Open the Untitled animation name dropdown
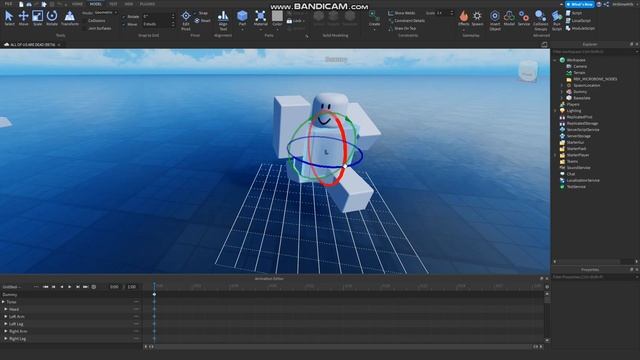This screenshot has height=360, width=640. (x=11, y=287)
